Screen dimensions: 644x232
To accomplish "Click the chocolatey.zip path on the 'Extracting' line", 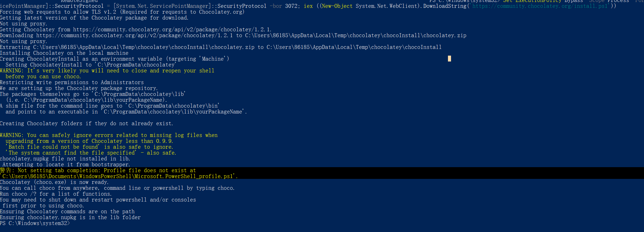I will click(x=144, y=47).
